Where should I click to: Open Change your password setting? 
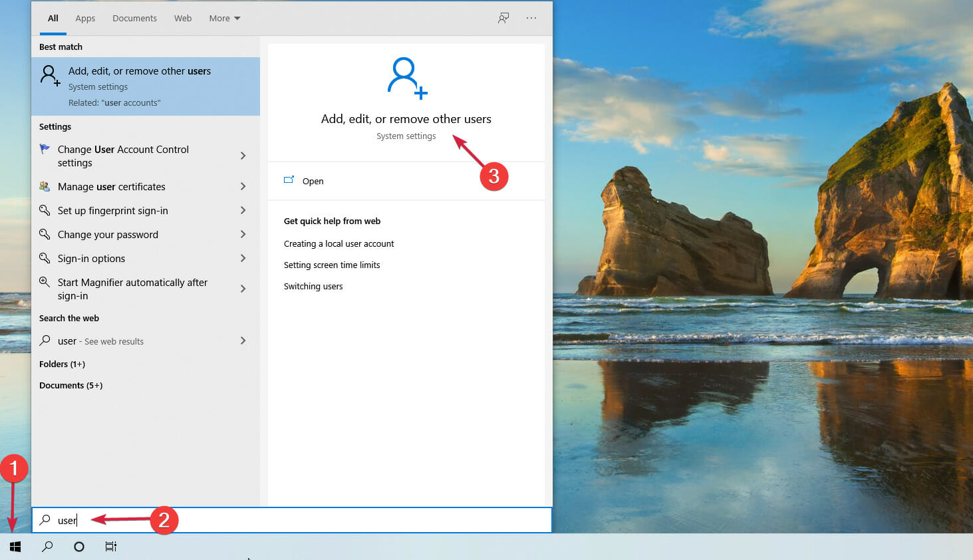point(108,235)
